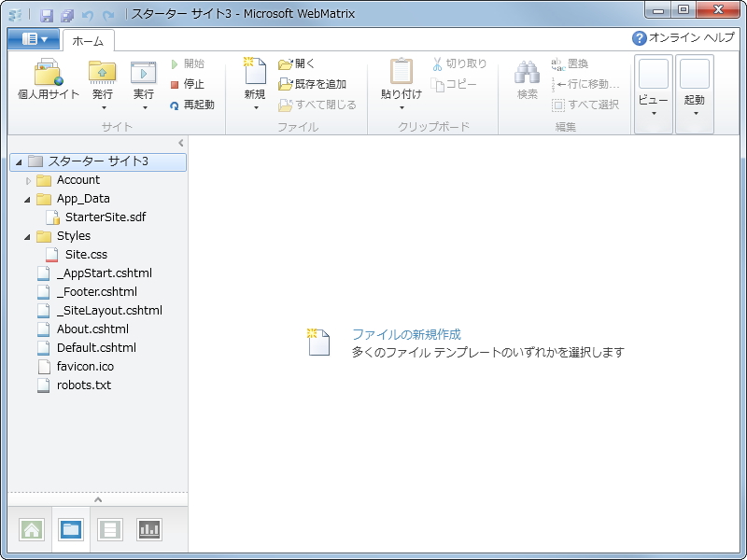Select the Styles folder label
The height and width of the screenshot is (560, 747).
pos(74,236)
